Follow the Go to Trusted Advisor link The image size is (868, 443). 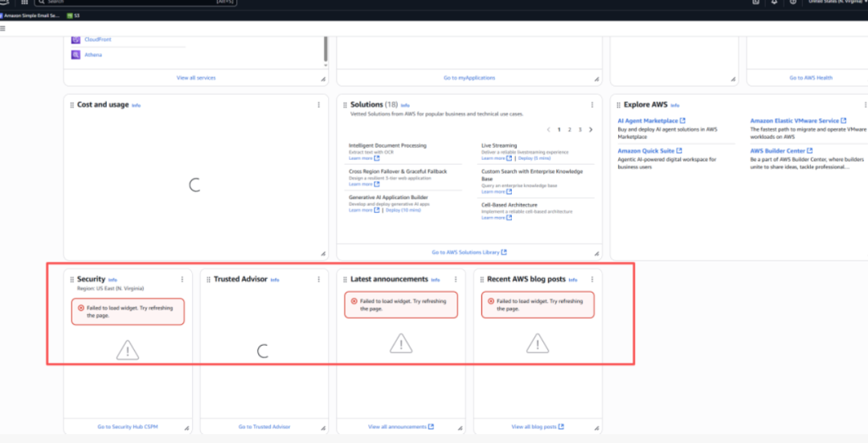[x=264, y=427]
